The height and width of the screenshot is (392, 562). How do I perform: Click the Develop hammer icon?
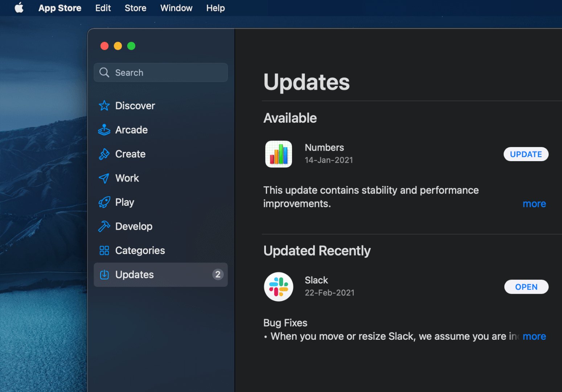pyautogui.click(x=104, y=226)
